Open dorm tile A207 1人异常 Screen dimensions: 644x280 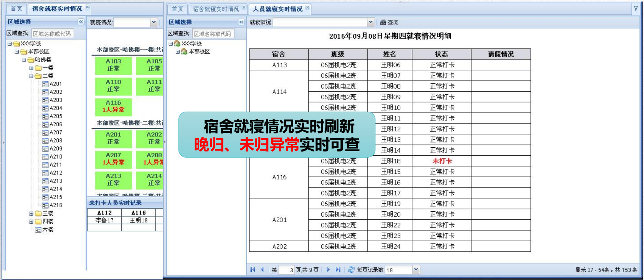point(113,159)
